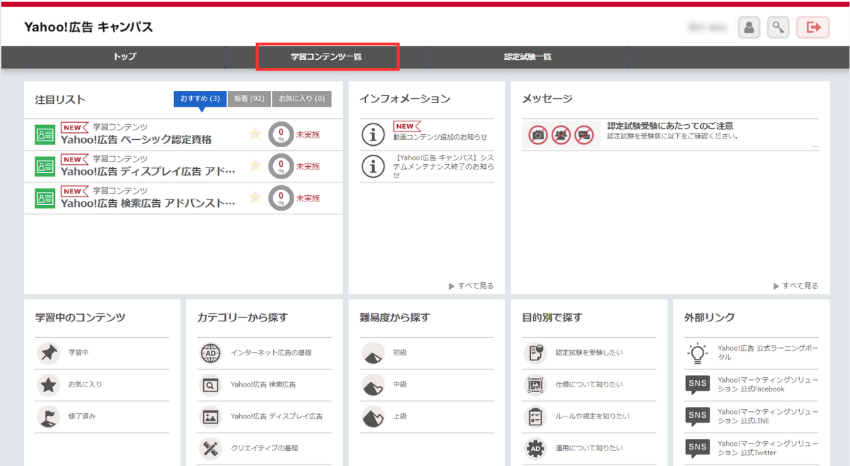
Task: Click すべて見る in メッセージ panel
Action: 796,286
